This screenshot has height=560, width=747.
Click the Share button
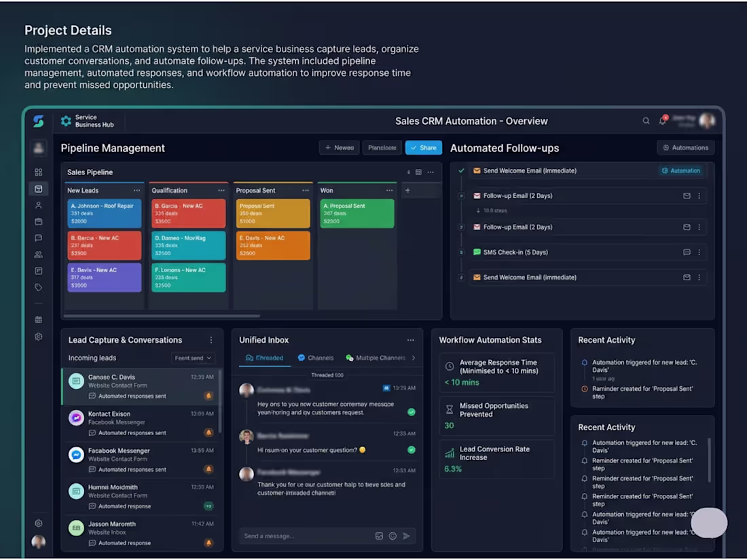(423, 147)
